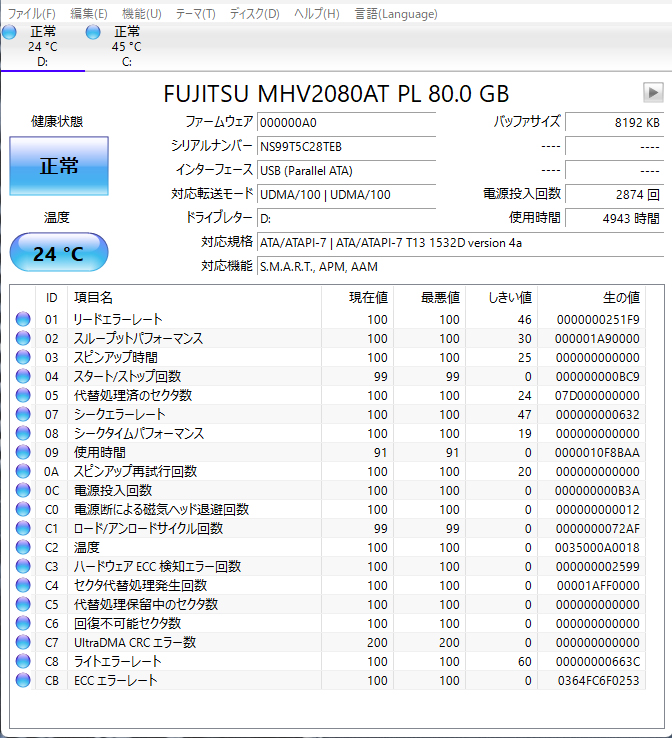Click the next disk arrow button
Image resolution: width=672 pixels, height=738 pixels.
pyautogui.click(x=653, y=93)
